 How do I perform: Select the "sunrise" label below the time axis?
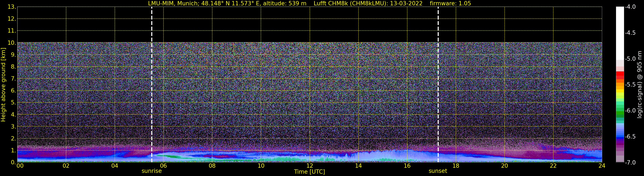[x=151, y=171]
